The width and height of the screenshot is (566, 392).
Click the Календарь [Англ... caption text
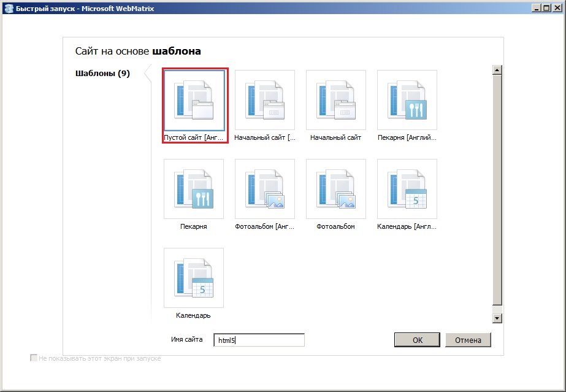point(407,227)
